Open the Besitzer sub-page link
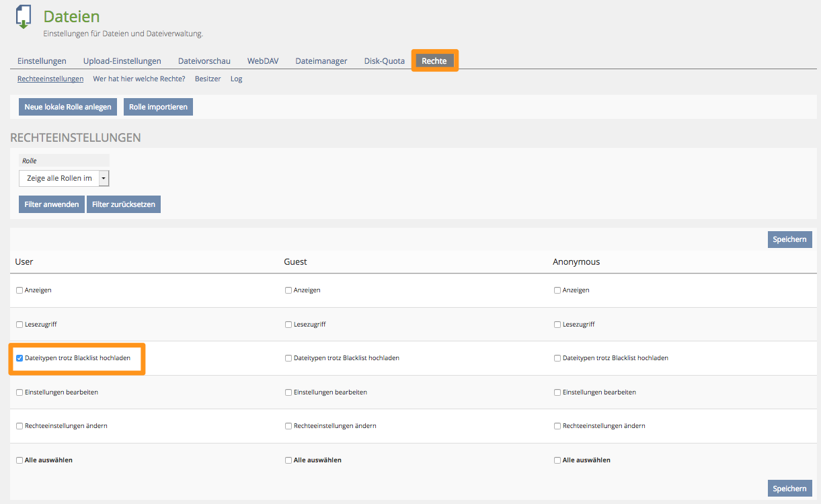The height and width of the screenshot is (504, 821). (x=207, y=79)
